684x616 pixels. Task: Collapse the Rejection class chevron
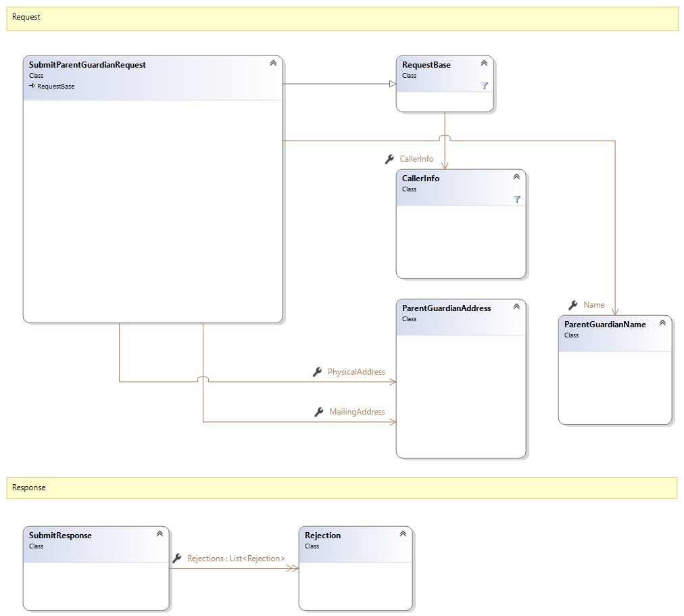[403, 534]
